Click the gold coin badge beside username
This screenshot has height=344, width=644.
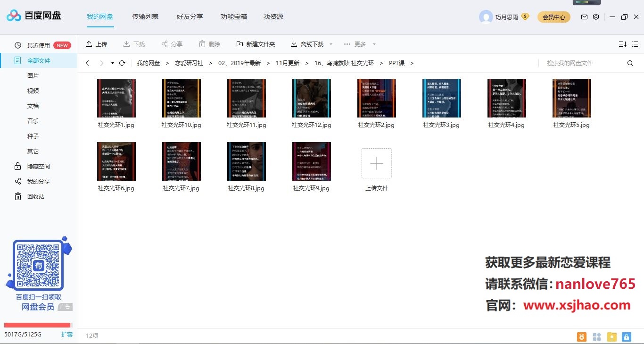525,17
